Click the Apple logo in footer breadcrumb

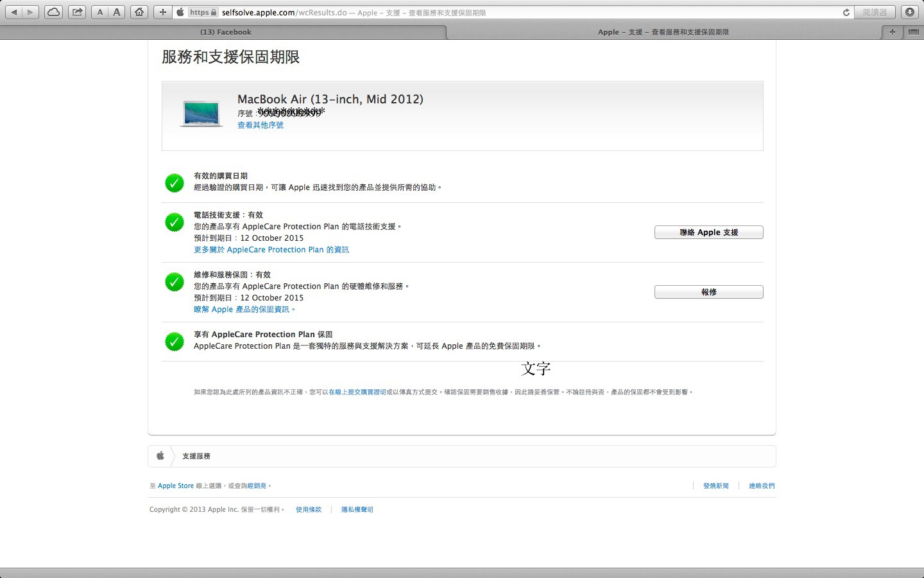tap(160, 456)
